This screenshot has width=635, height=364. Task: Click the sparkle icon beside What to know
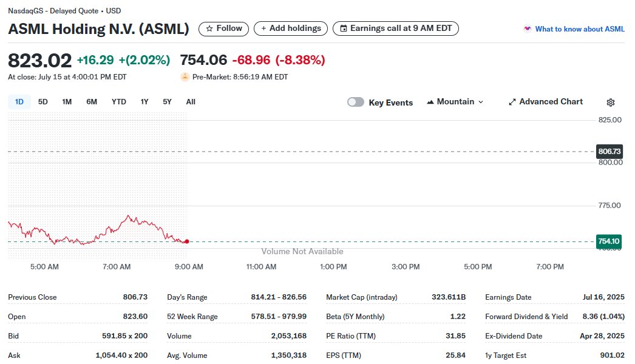pos(528,29)
